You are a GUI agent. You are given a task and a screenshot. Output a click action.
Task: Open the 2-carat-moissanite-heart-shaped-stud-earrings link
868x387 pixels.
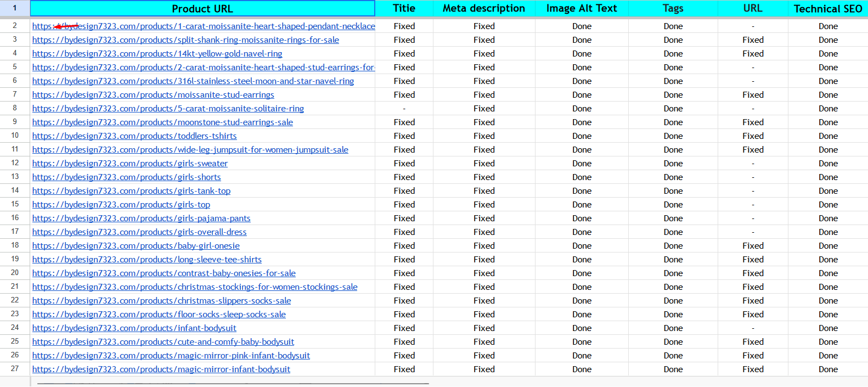pyautogui.click(x=204, y=68)
